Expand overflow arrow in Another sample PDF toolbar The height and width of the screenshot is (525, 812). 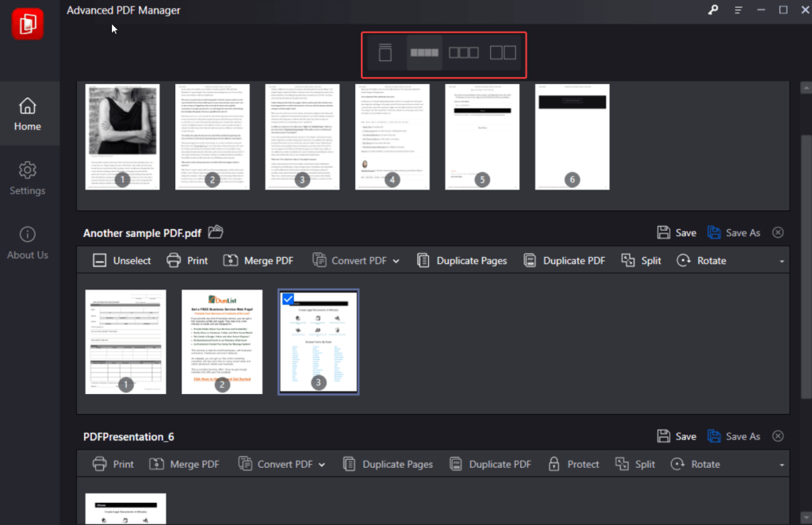[781, 262]
